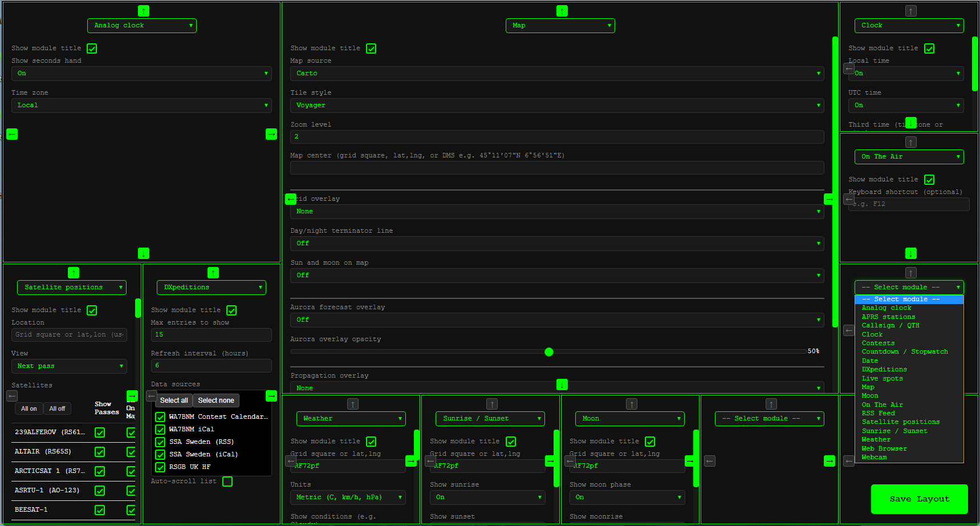Click the Save Layout button

919,499
